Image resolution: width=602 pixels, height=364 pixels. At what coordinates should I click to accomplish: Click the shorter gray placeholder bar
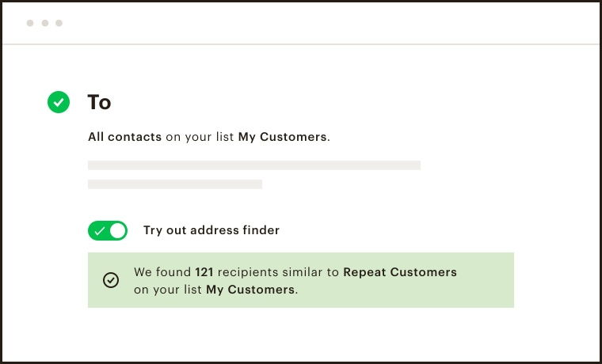point(175,184)
